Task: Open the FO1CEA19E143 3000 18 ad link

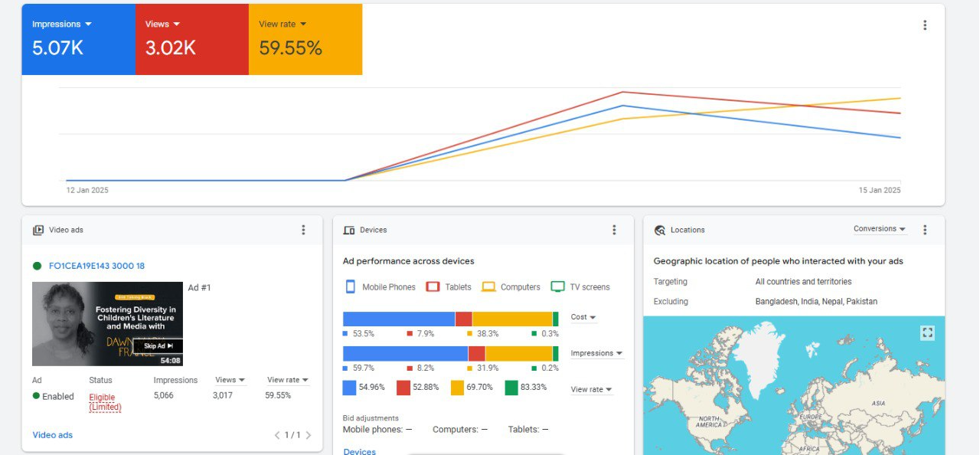Action: [x=96, y=266]
